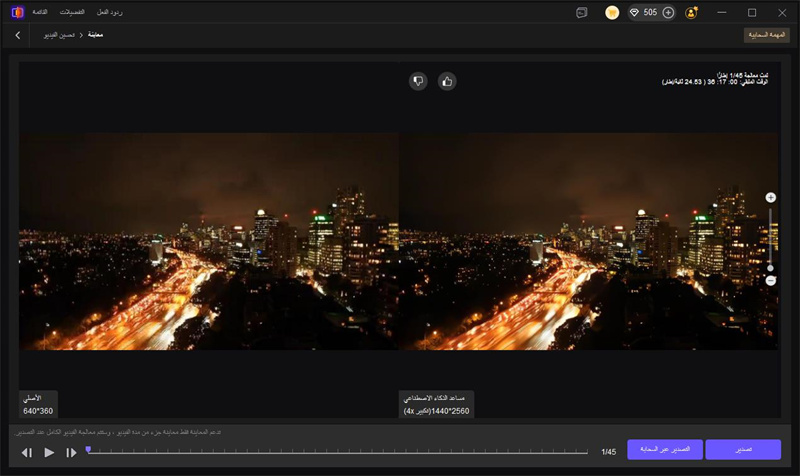Step forward to the next frame
The width and height of the screenshot is (800, 476).
[x=71, y=453]
